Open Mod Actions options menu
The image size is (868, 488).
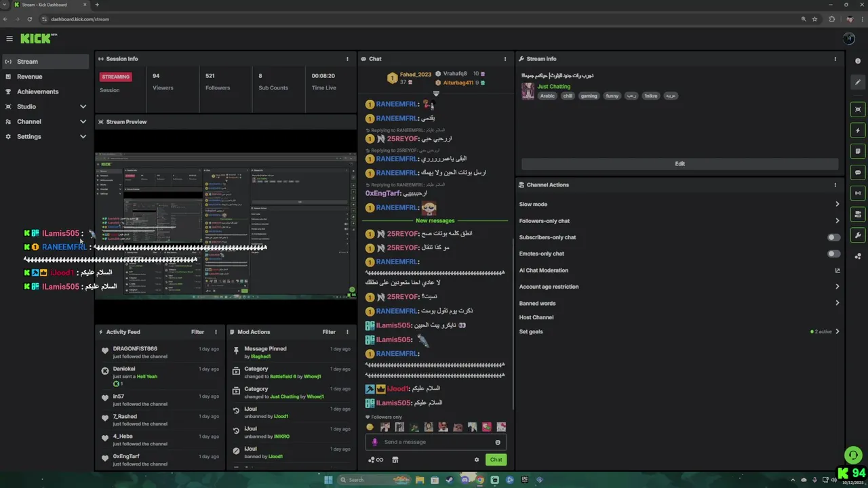click(x=348, y=332)
